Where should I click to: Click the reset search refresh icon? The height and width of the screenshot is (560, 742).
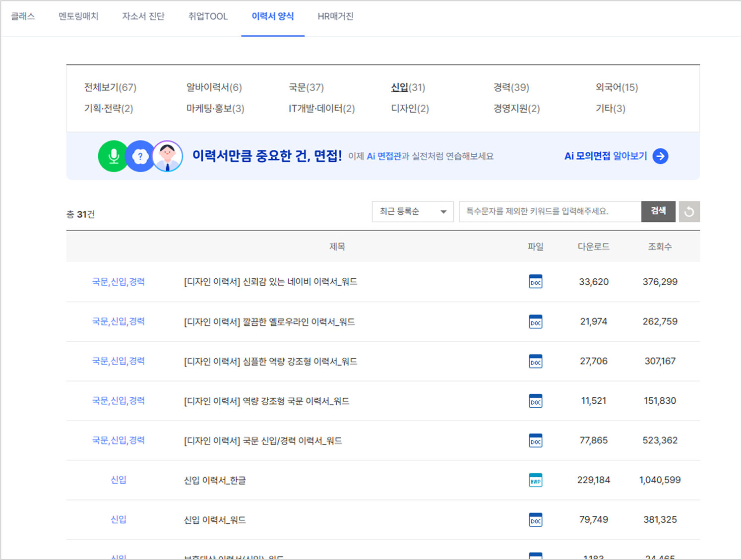(689, 212)
